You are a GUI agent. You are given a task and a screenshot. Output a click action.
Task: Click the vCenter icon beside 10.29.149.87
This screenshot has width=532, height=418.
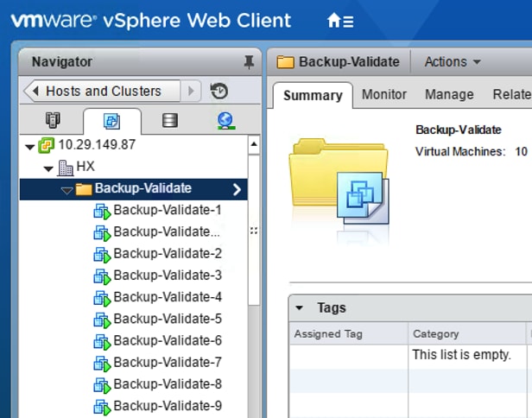46,145
